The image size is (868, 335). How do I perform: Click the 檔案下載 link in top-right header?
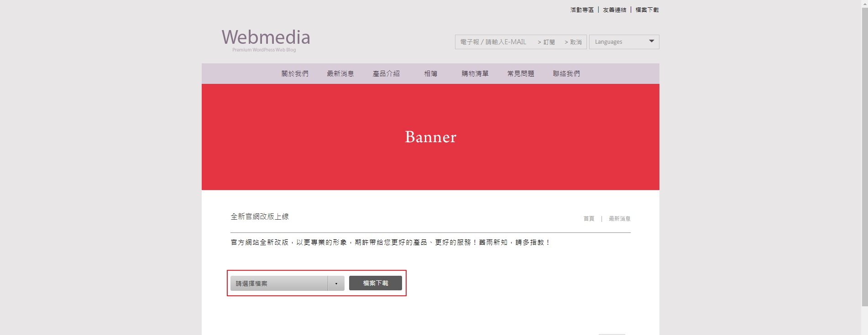[647, 10]
